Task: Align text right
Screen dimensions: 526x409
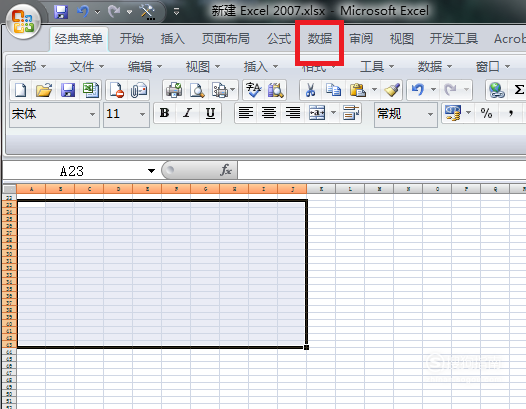Action: click(x=293, y=113)
